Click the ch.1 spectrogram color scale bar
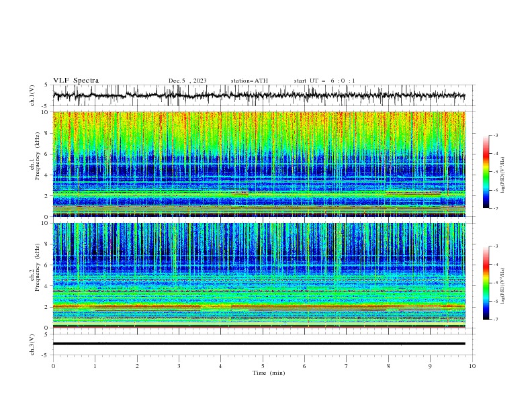This screenshot has height=411, width=532. point(486,172)
